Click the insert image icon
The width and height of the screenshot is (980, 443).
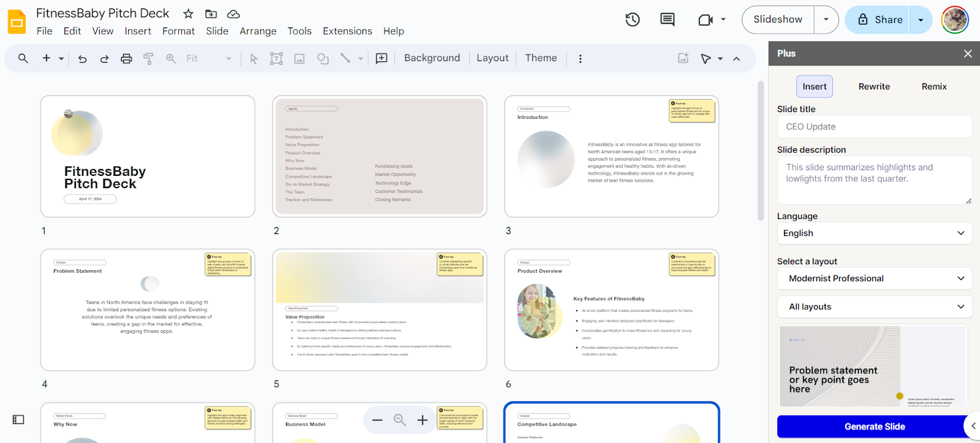click(300, 59)
